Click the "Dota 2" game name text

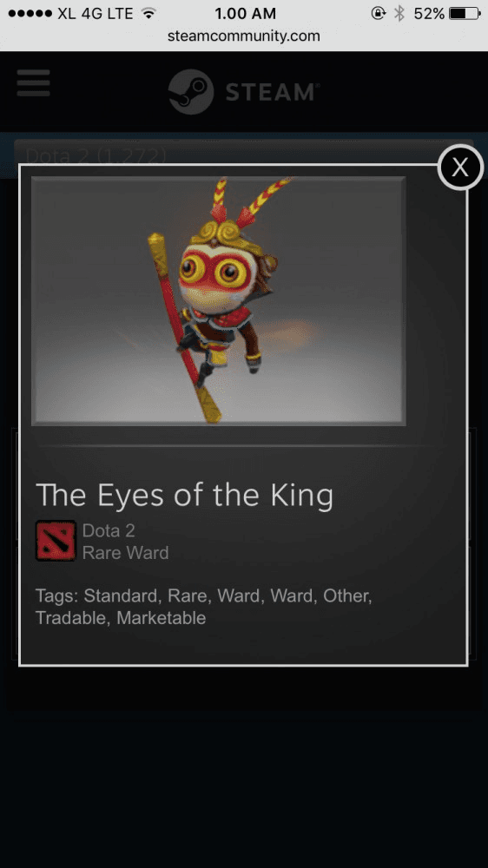pos(109,531)
